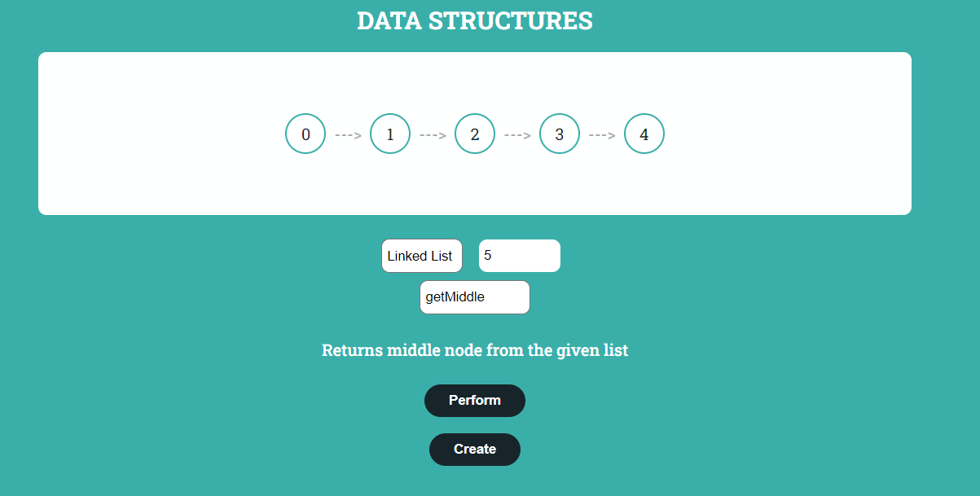Click the arrow between node 0 and node 1
Viewport: 980px width, 496px height.
click(348, 134)
